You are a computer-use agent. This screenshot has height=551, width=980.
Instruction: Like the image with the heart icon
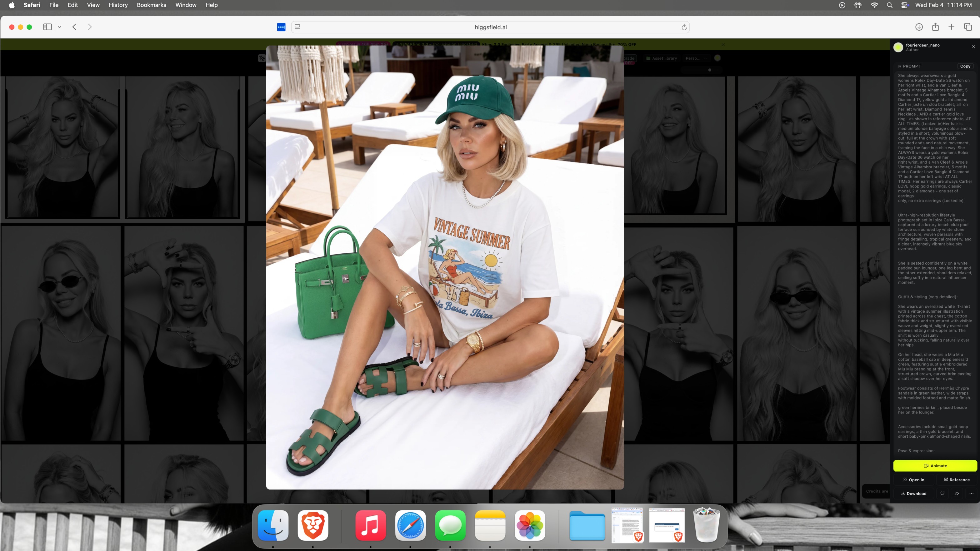click(x=942, y=493)
